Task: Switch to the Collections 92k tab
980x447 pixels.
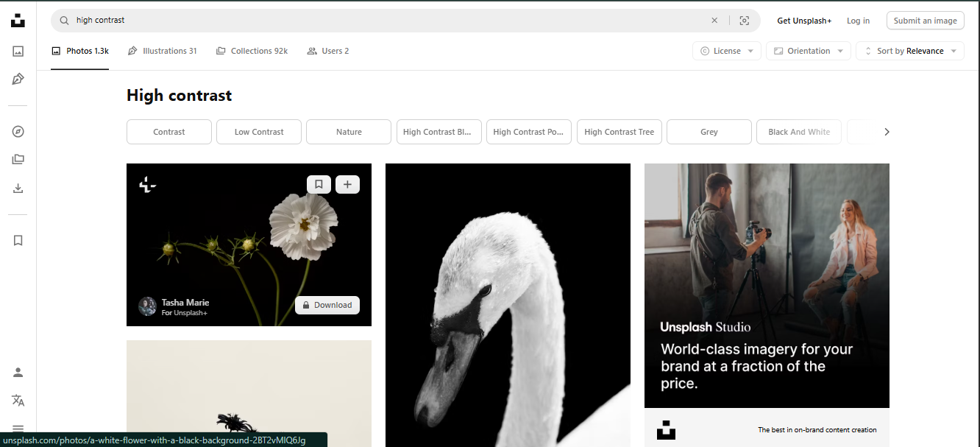Action: click(x=252, y=51)
